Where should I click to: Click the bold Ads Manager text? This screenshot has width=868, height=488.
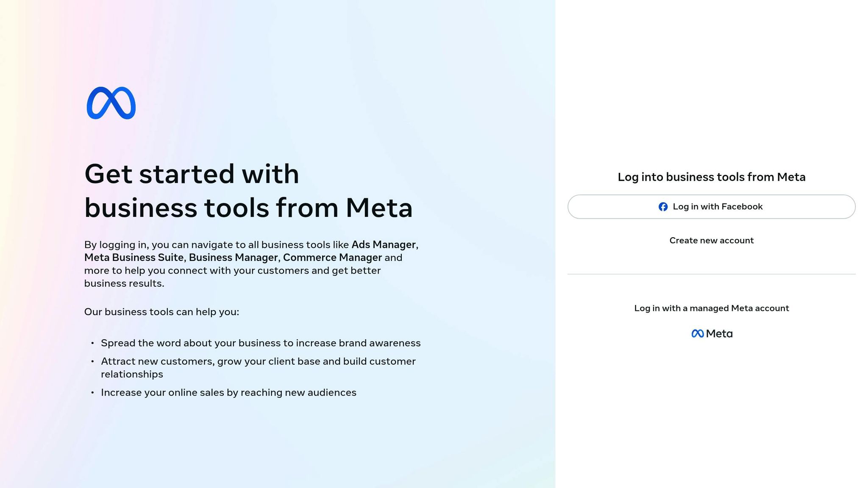click(384, 245)
